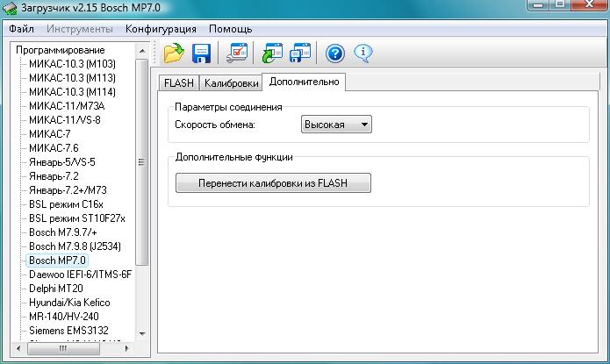610x364 pixels.
Task: Open settings via wrench checklist icon
Action: (x=237, y=54)
